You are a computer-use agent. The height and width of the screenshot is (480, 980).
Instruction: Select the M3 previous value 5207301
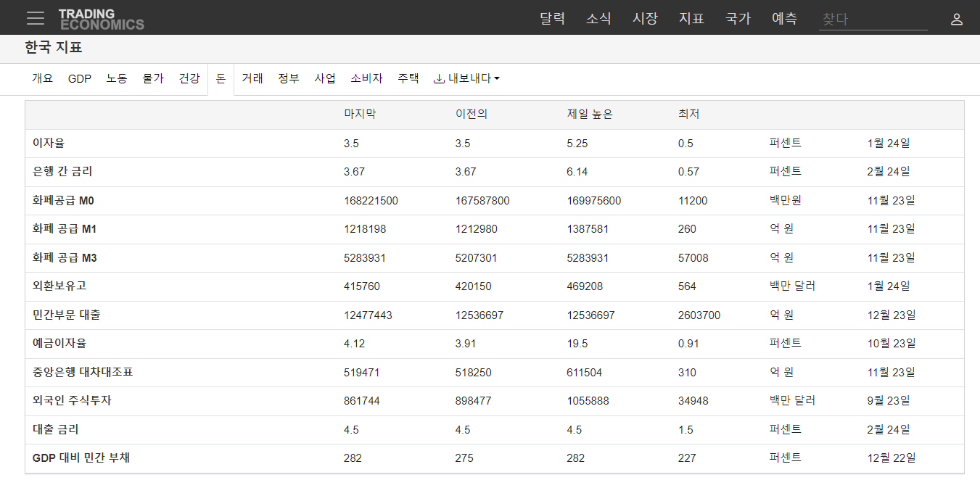(477, 258)
